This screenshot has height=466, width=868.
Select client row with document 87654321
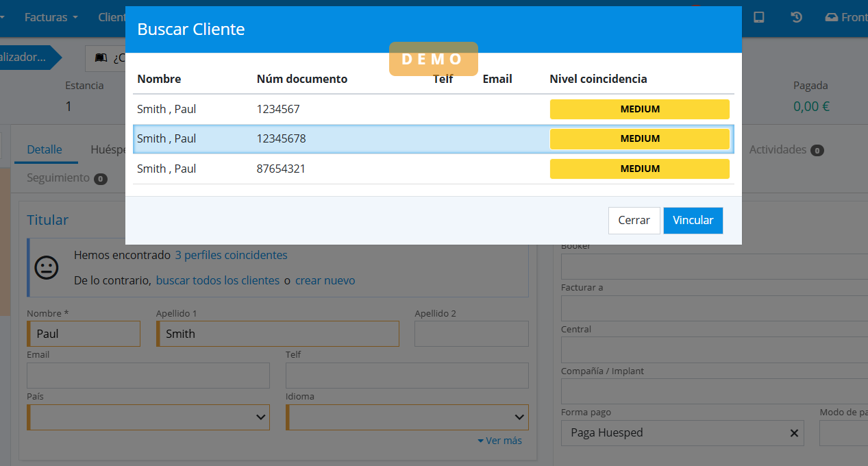pos(343,169)
